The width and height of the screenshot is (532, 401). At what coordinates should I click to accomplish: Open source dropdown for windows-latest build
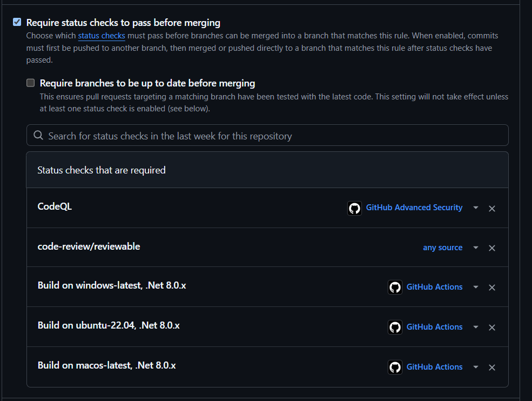[x=475, y=287]
